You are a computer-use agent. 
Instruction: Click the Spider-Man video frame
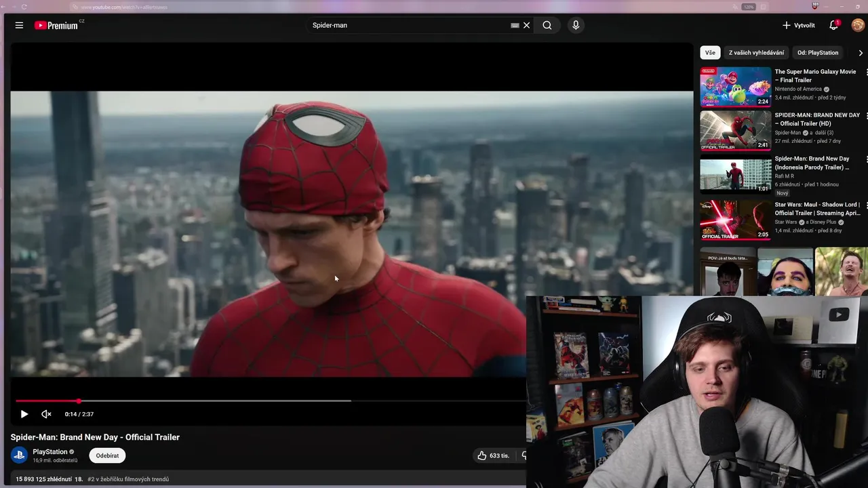pos(351,234)
